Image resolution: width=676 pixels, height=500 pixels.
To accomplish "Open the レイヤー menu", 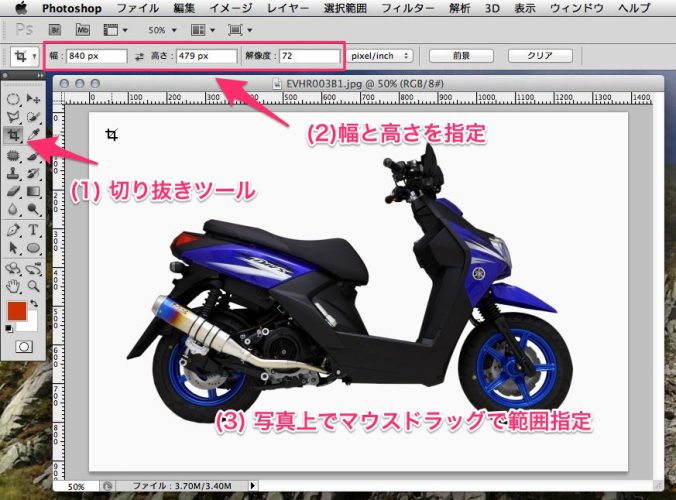I will tap(288, 8).
